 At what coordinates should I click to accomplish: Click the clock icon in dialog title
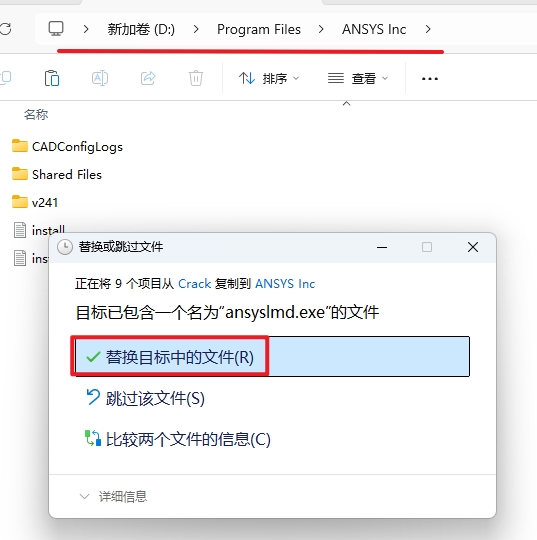click(65, 247)
